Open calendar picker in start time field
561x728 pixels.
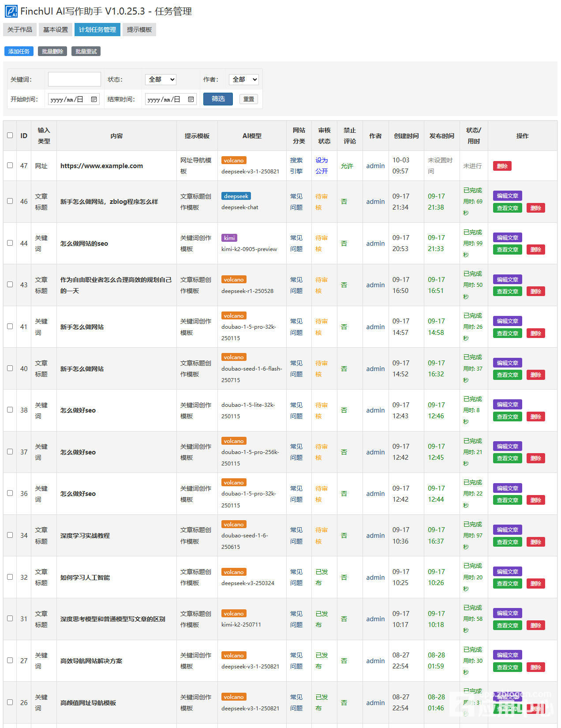(94, 99)
